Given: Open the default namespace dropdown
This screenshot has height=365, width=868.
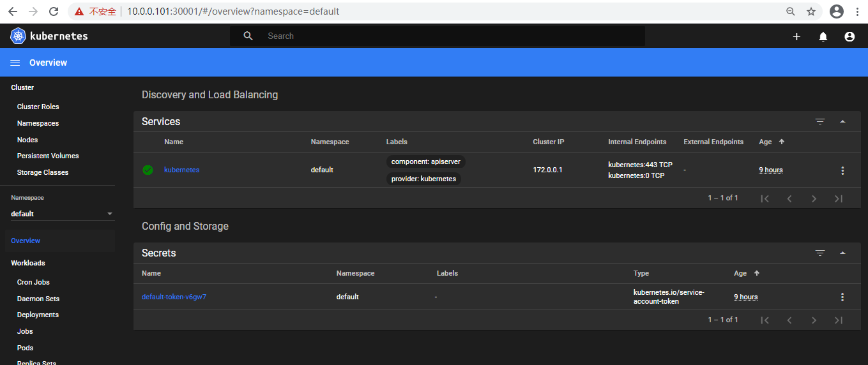Looking at the screenshot, I should pos(61,214).
